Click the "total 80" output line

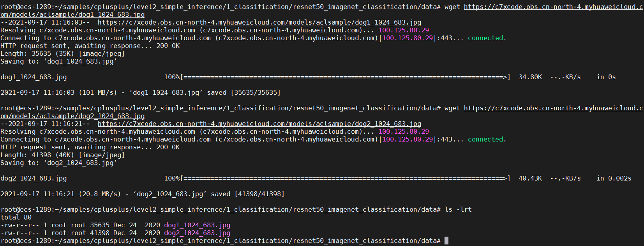(16, 218)
